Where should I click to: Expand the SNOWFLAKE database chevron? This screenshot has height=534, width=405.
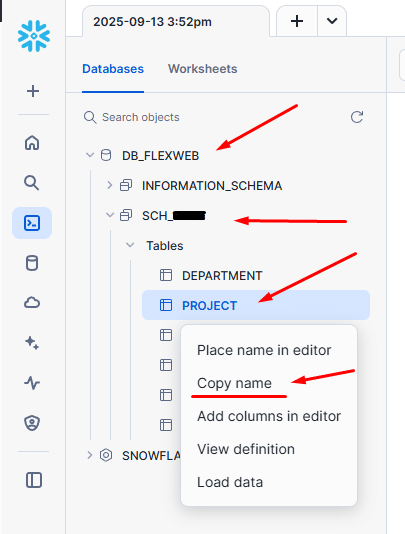click(x=90, y=455)
